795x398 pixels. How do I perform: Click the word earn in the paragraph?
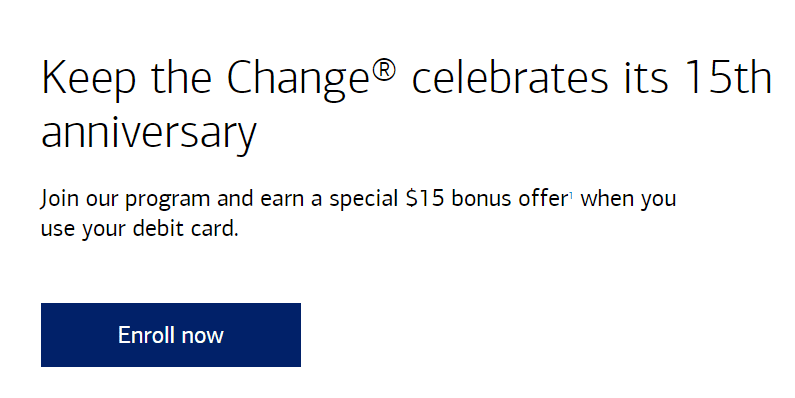(x=282, y=199)
